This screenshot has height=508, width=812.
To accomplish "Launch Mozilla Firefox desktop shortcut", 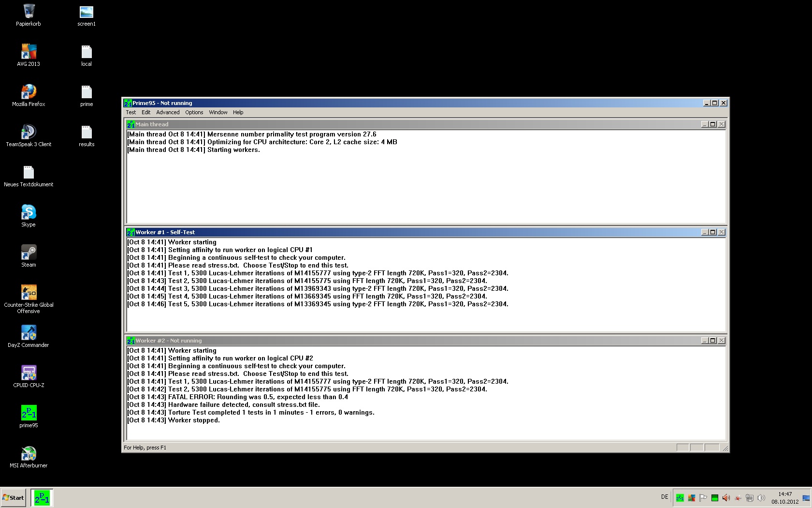I will coord(29,95).
